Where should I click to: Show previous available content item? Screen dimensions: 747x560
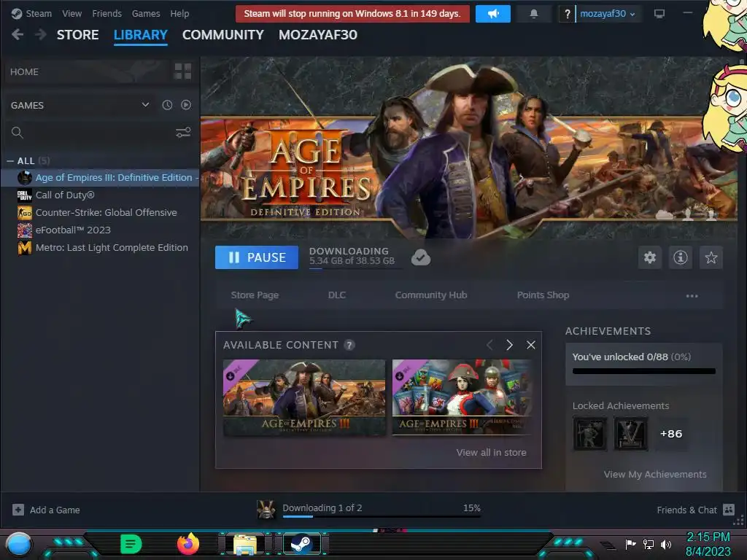489,345
